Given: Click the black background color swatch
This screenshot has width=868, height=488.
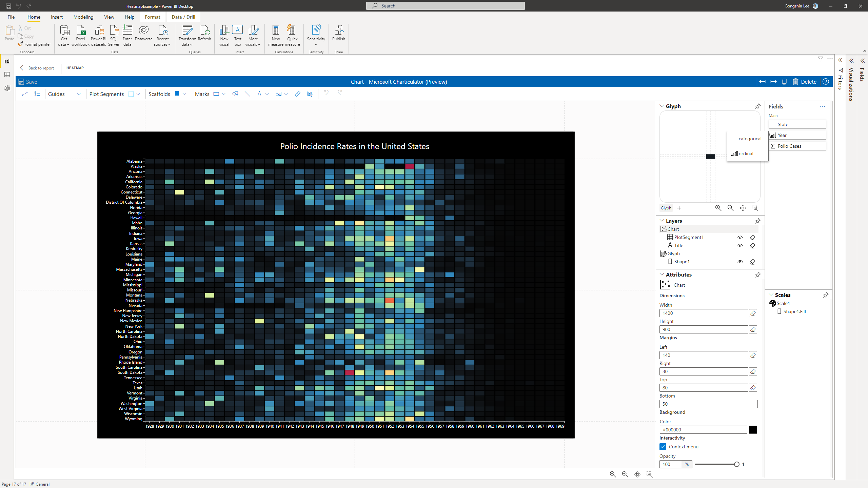Looking at the screenshot, I should [x=753, y=429].
